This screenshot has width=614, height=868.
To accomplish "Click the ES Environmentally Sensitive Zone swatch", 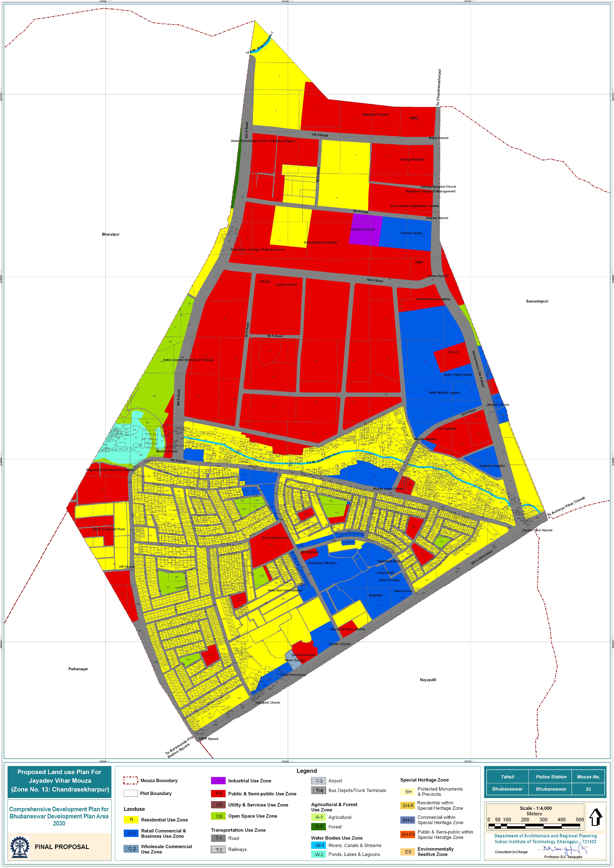I will (x=408, y=852).
